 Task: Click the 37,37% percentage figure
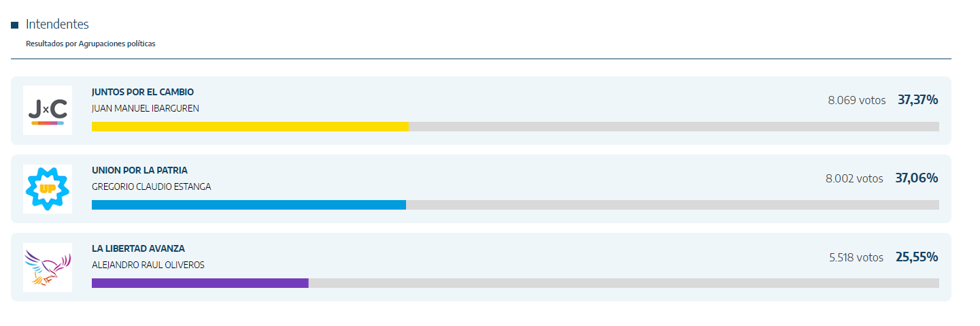click(918, 100)
